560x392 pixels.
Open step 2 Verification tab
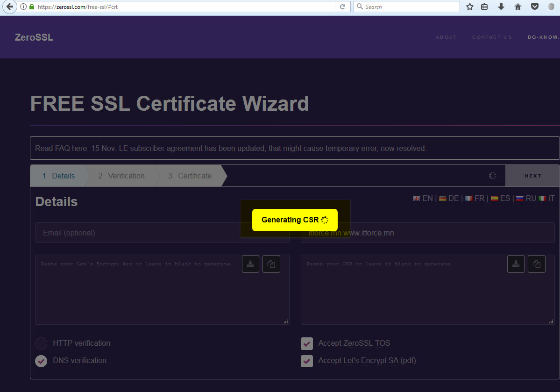pos(121,176)
